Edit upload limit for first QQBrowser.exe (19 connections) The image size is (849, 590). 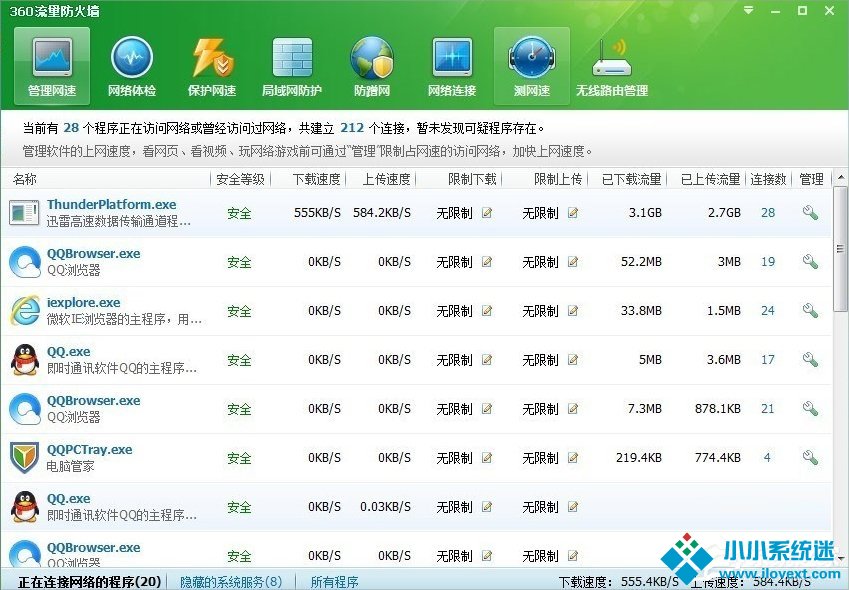pos(573,262)
